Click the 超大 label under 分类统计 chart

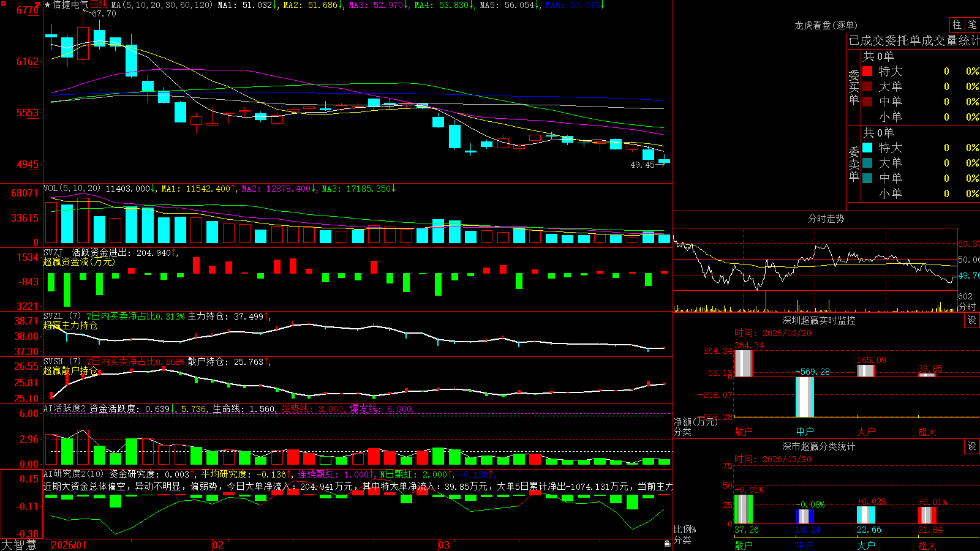[927, 545]
